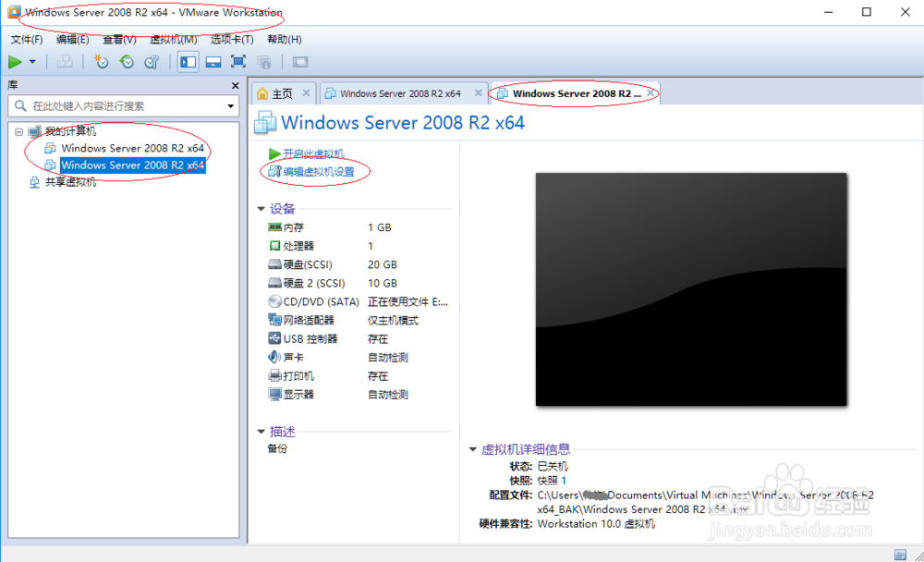Collapse the 虚拟机详细信息 section

click(x=472, y=449)
